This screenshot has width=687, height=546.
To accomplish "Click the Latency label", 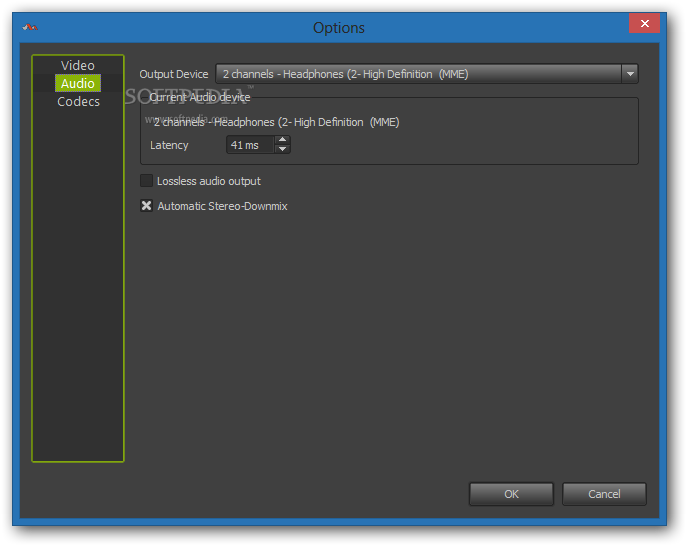I will pos(169,145).
